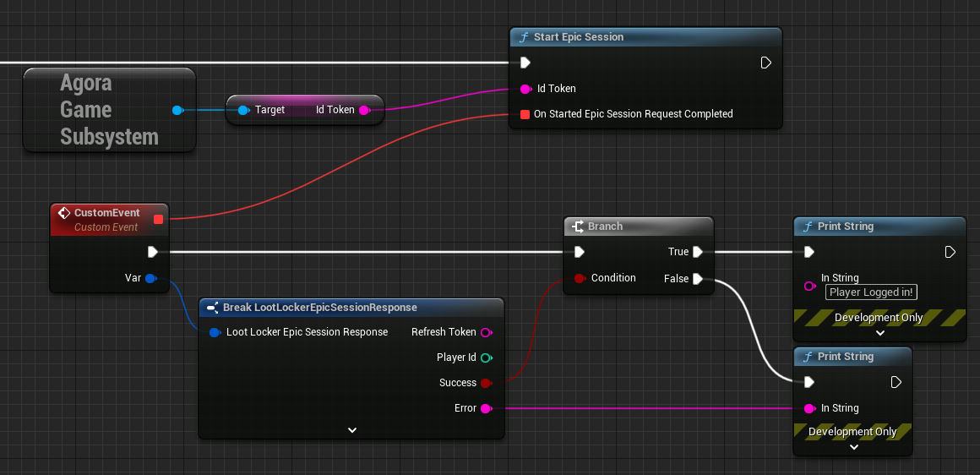Click the Branch False output pin
This screenshot has width=980, height=475.
click(x=698, y=279)
